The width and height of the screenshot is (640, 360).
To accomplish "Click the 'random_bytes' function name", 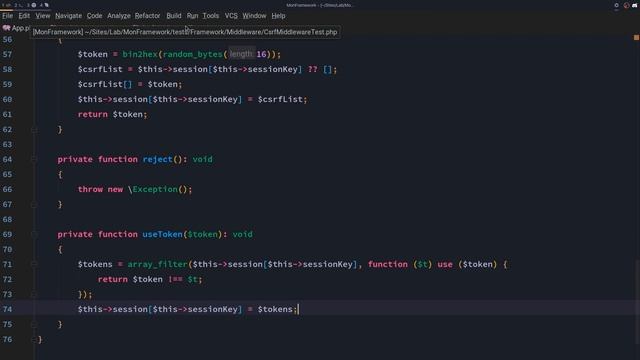I will tap(192, 54).
